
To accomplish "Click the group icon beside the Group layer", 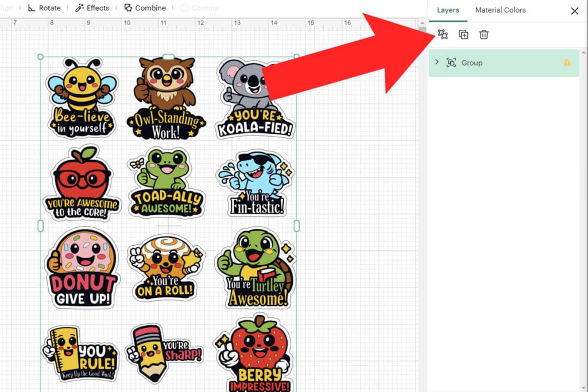I will pyautogui.click(x=451, y=63).
